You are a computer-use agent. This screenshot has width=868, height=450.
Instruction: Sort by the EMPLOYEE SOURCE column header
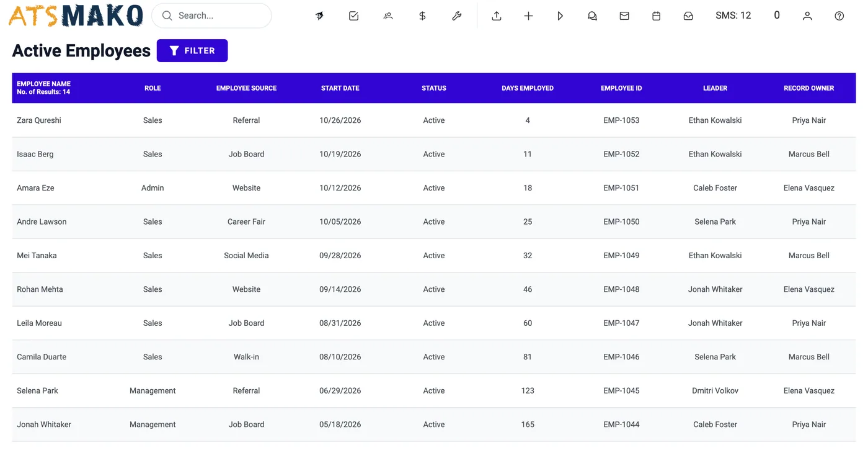tap(246, 88)
